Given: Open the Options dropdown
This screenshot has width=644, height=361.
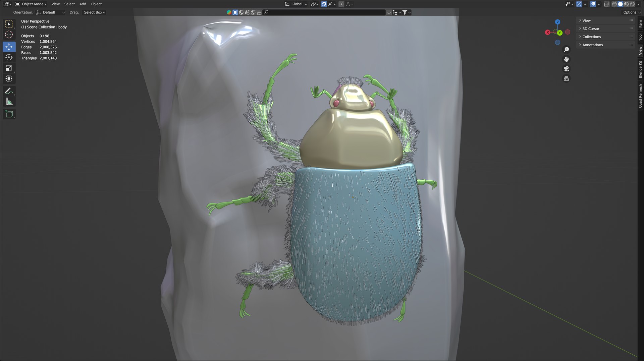Looking at the screenshot, I should [632, 12].
